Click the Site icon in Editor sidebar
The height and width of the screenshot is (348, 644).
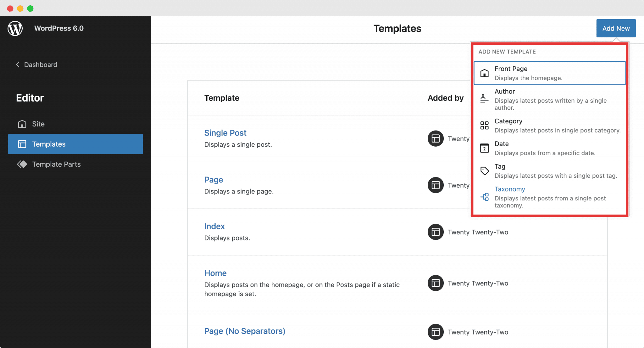(22, 124)
